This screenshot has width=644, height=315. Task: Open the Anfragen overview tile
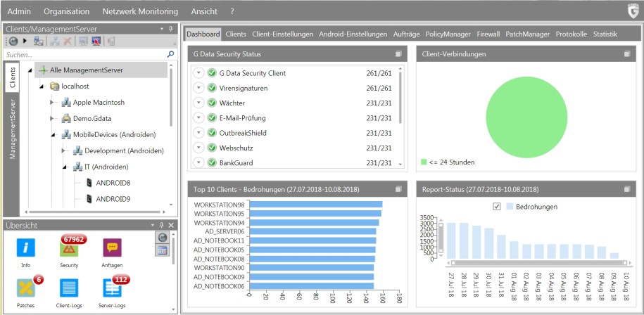point(112,247)
